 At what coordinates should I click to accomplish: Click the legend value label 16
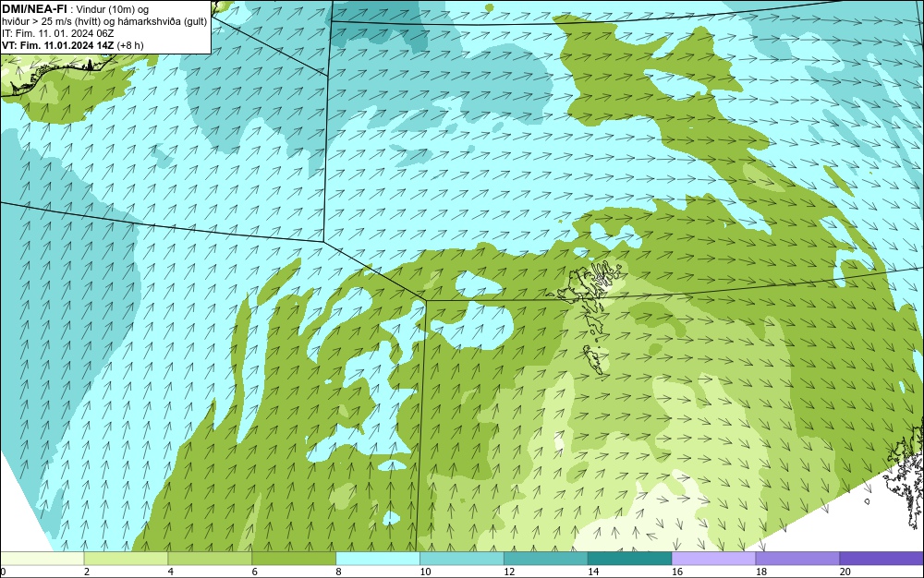677,572
